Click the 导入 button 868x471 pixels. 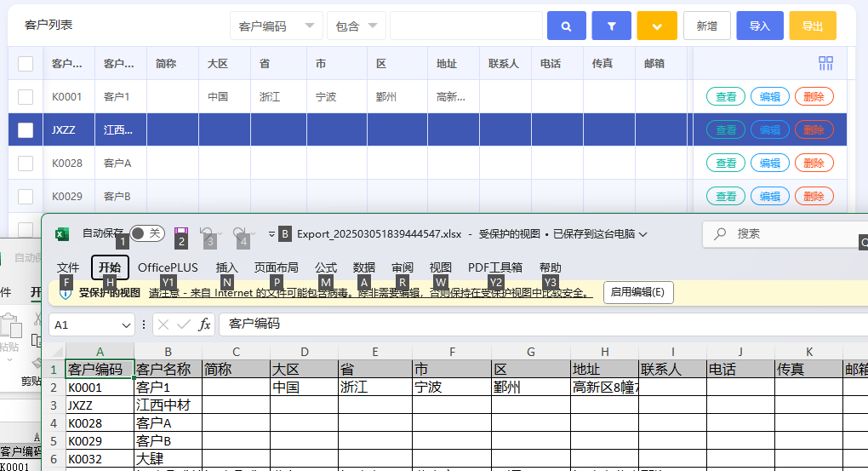point(759,26)
